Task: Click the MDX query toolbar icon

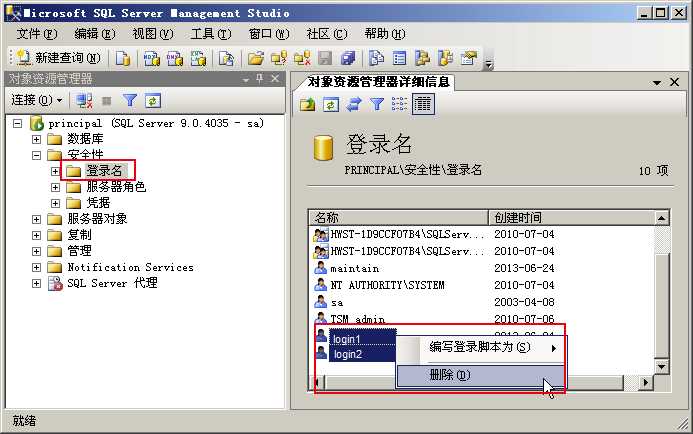Action: pos(152,58)
